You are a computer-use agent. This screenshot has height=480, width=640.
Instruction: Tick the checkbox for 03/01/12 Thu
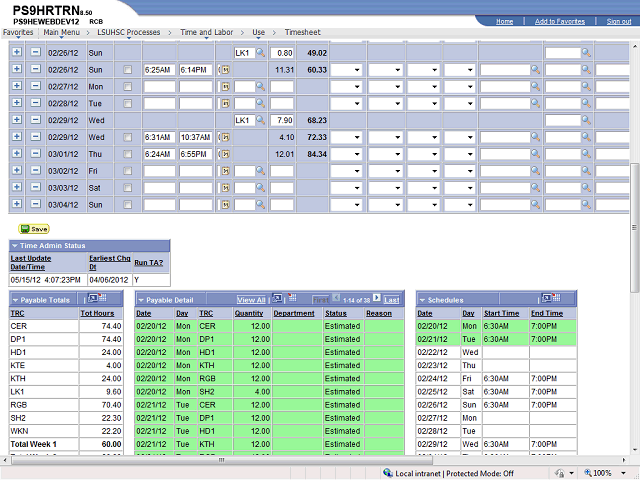click(128, 154)
